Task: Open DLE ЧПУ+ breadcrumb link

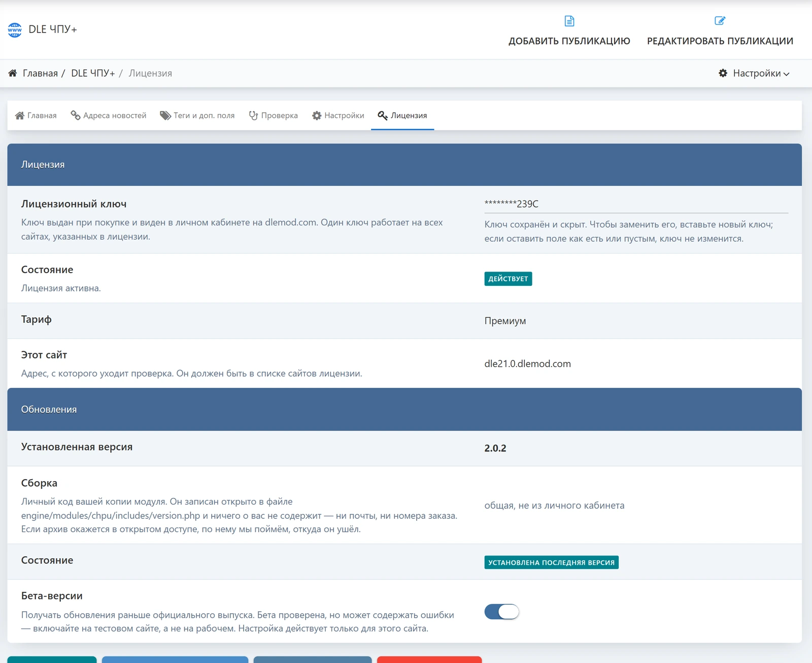Action: point(93,73)
